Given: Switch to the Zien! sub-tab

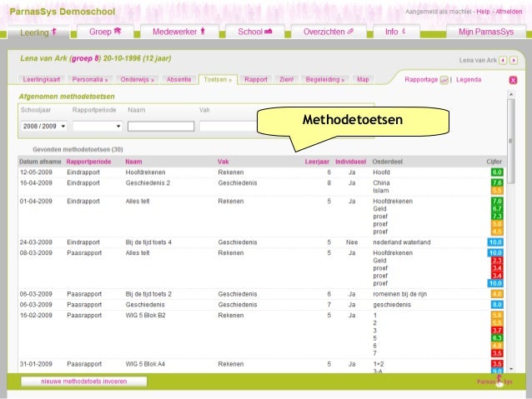Looking at the screenshot, I should (286, 80).
